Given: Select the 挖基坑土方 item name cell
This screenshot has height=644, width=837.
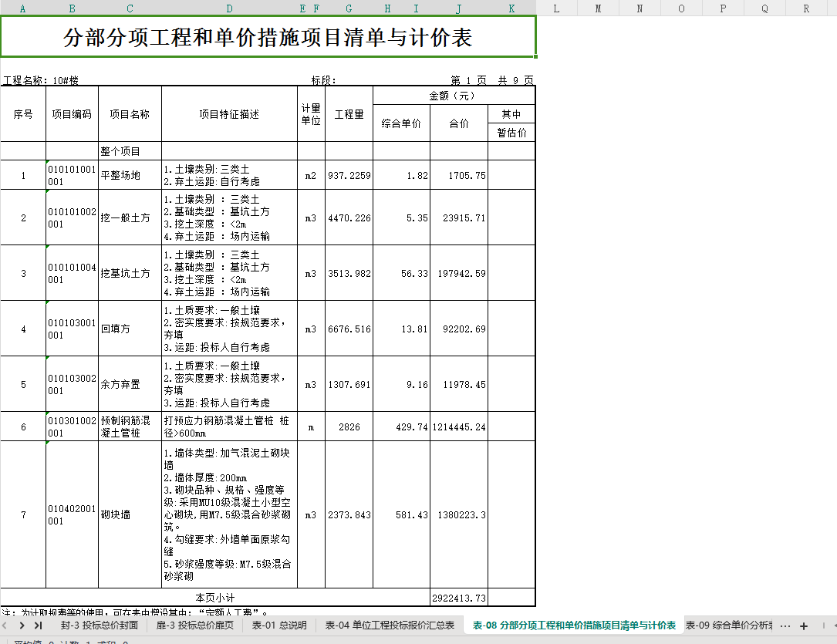Looking at the screenshot, I should pyautogui.click(x=130, y=273).
